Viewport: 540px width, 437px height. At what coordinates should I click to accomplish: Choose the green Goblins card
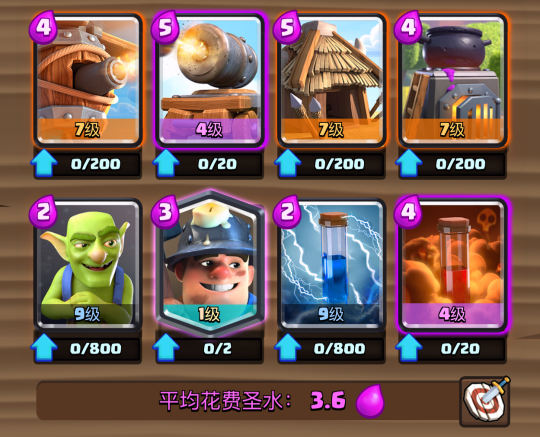pos(88,265)
